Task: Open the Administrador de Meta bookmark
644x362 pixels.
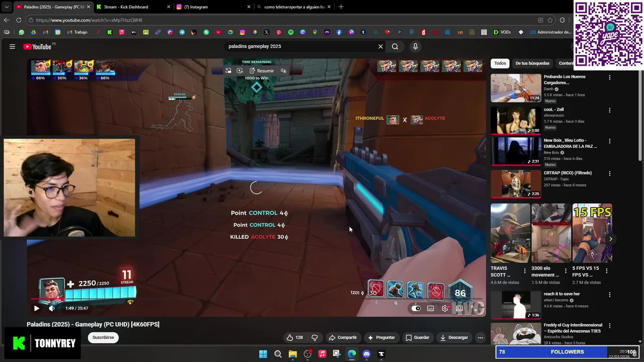Action: click(551, 32)
